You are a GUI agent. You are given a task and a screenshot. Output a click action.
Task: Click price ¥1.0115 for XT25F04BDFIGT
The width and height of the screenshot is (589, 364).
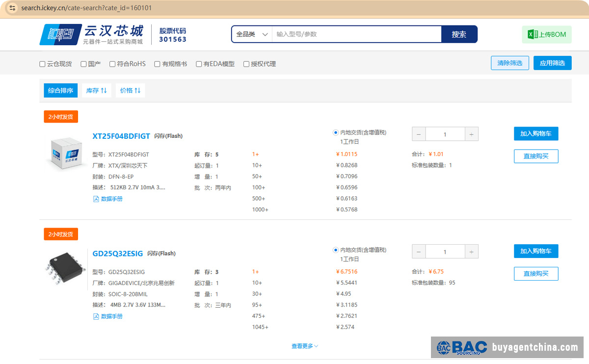tap(347, 154)
